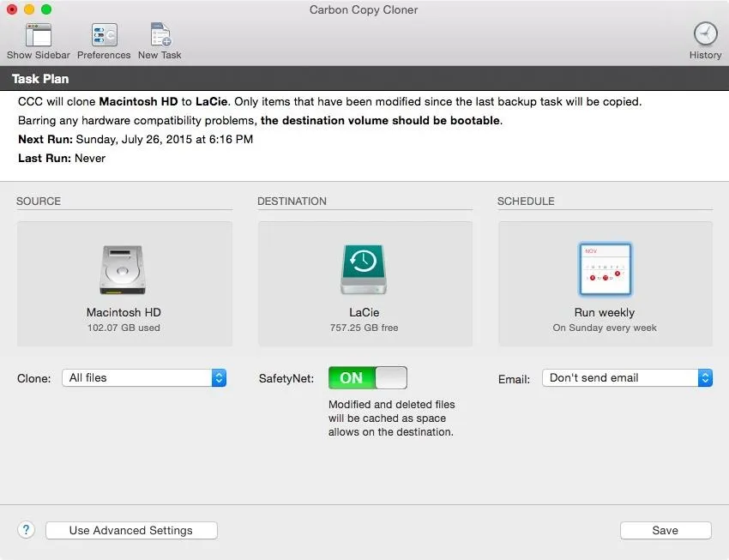Click 'On Sunday every week' text
The height and width of the screenshot is (560, 729).
click(x=605, y=328)
